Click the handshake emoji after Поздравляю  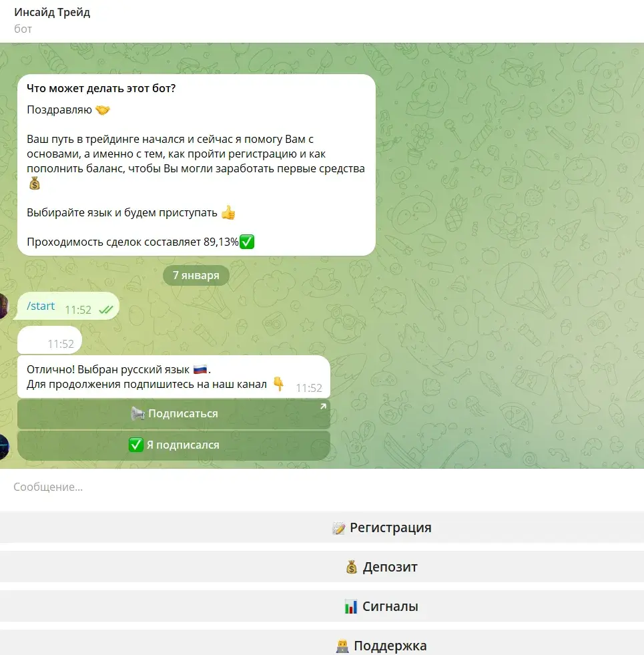click(102, 110)
